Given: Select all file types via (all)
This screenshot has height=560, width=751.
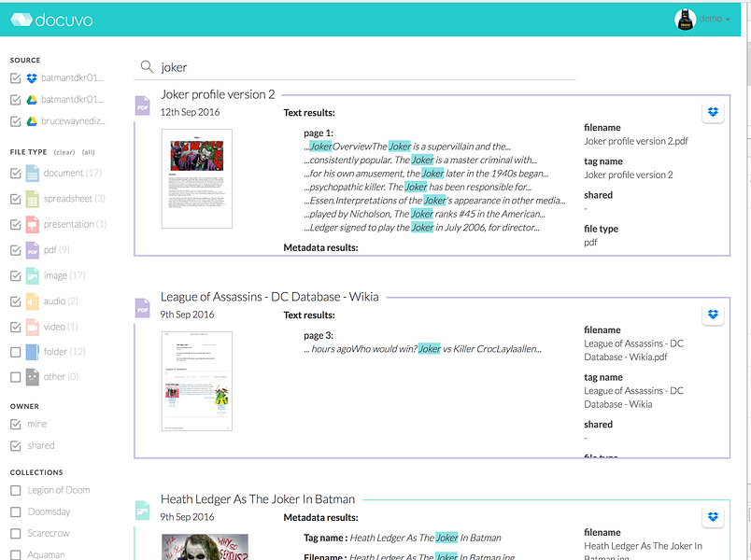Looking at the screenshot, I should (89, 152).
